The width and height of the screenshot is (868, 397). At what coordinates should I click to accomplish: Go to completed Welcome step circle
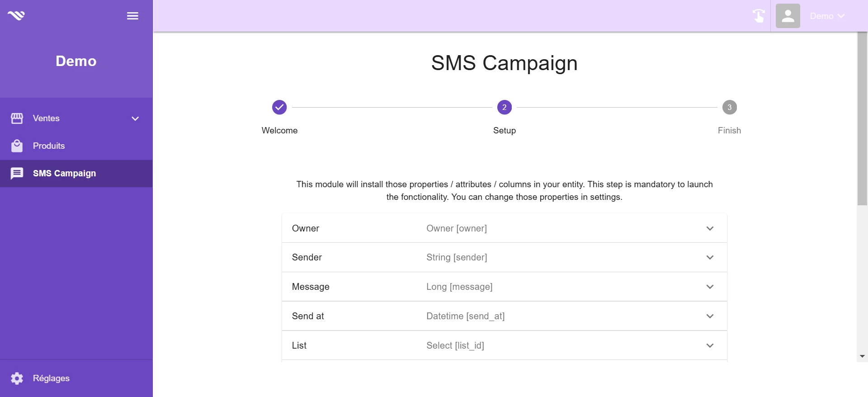[279, 107]
